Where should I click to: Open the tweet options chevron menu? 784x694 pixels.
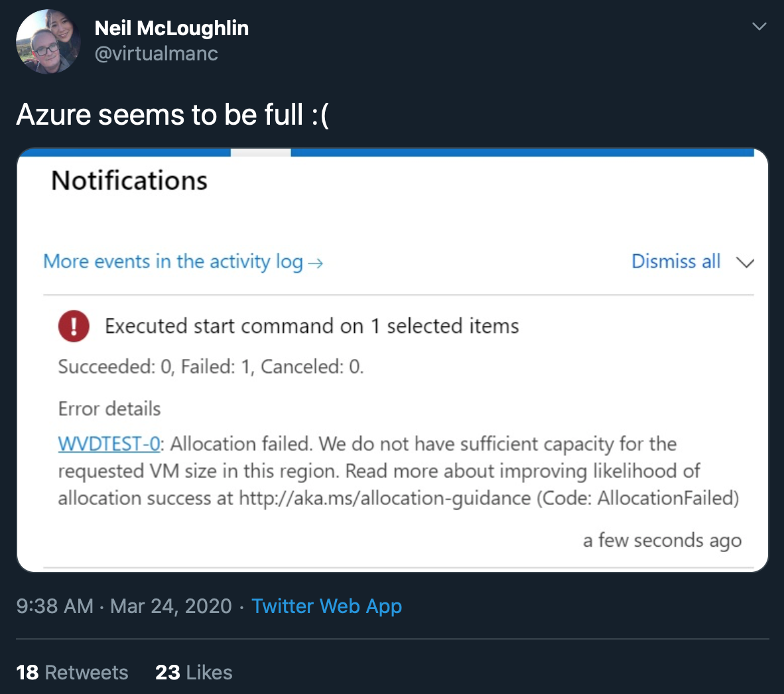click(759, 27)
